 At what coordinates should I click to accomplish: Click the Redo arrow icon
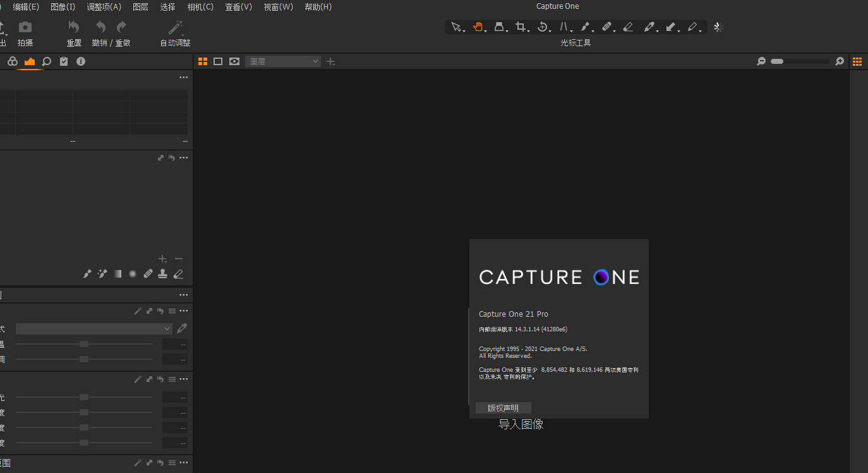point(121,27)
